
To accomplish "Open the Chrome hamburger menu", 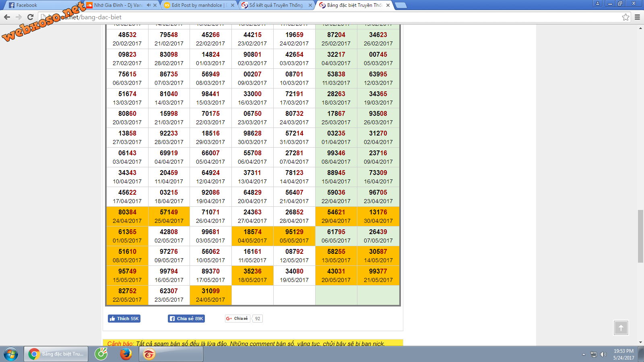I will click(x=637, y=17).
